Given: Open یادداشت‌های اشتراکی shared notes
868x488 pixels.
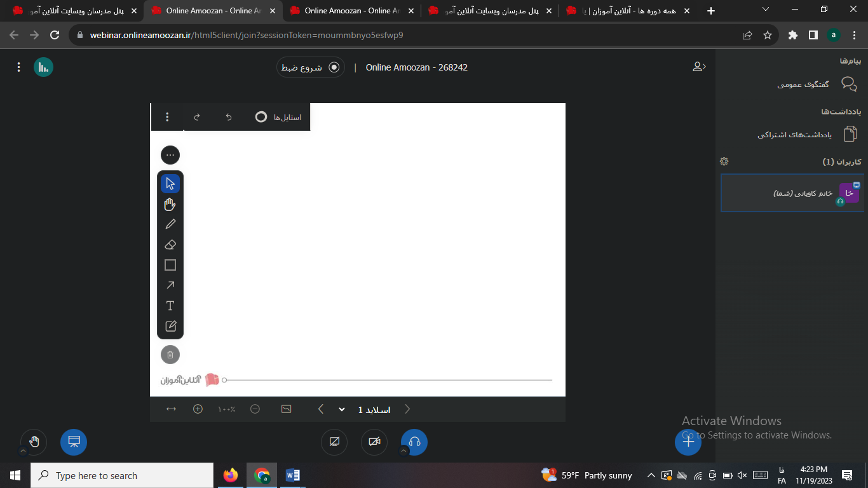Looking at the screenshot, I should (x=808, y=134).
